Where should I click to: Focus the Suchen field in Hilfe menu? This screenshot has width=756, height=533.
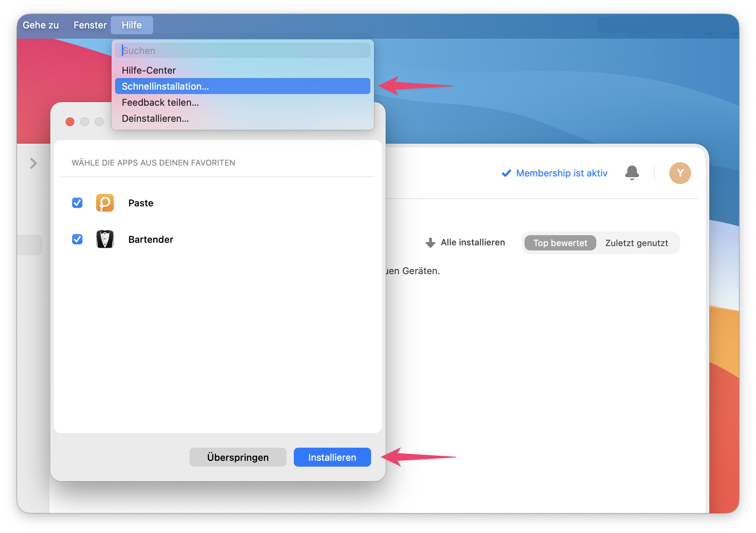[243, 50]
